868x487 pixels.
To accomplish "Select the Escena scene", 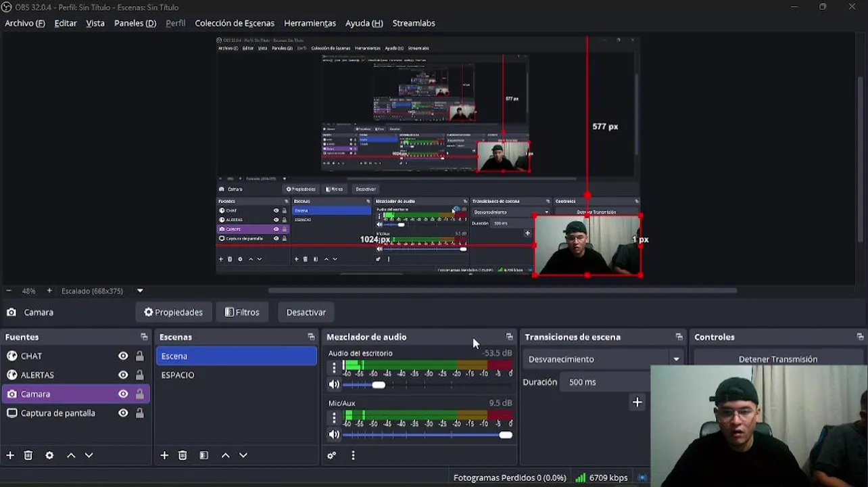I will 237,356.
